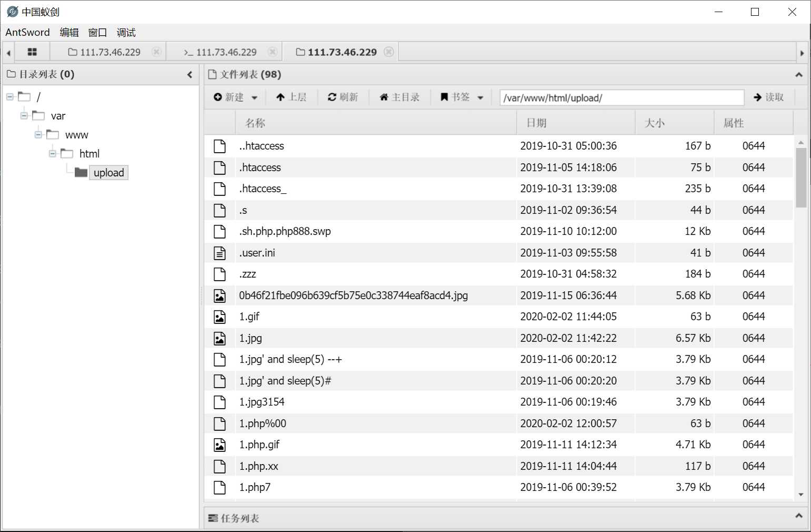Collapse the www tree node

click(x=38, y=135)
